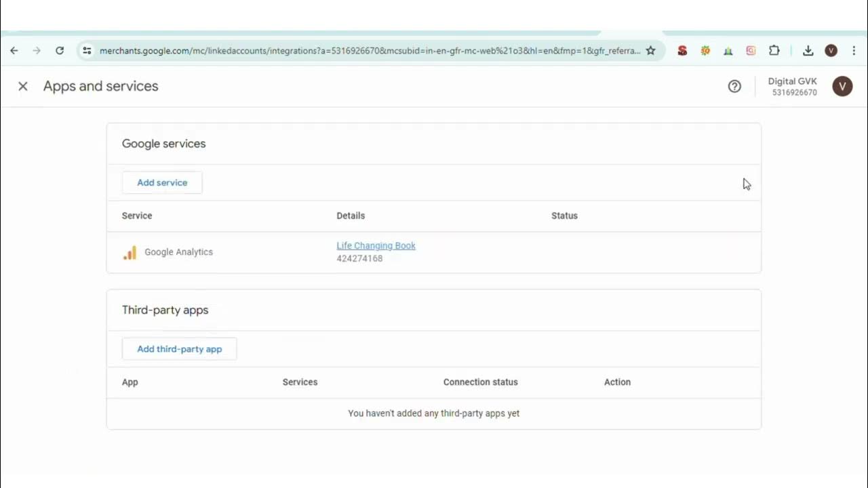The image size is (868, 488).
Task: Click the Third-party apps heading
Action: [165, 310]
